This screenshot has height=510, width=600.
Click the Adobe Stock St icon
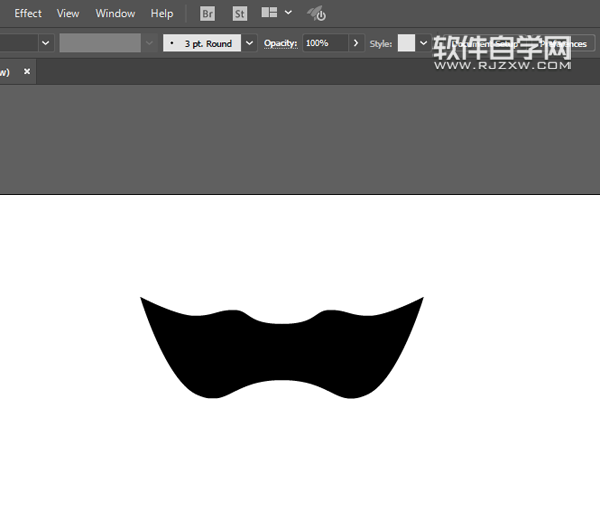pyautogui.click(x=239, y=14)
